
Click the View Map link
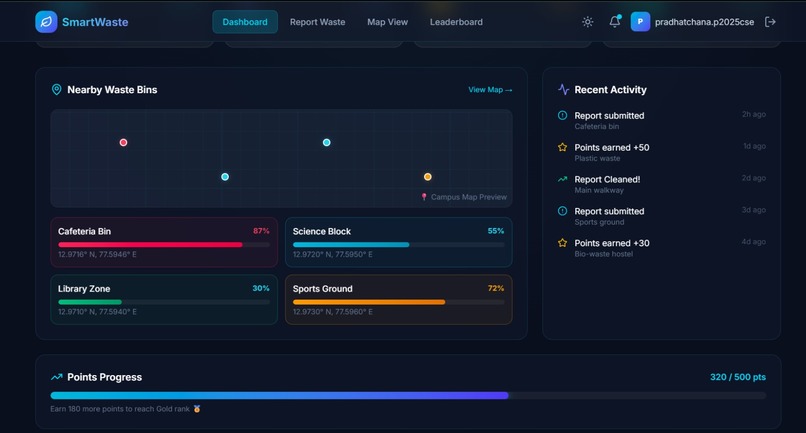(x=490, y=89)
